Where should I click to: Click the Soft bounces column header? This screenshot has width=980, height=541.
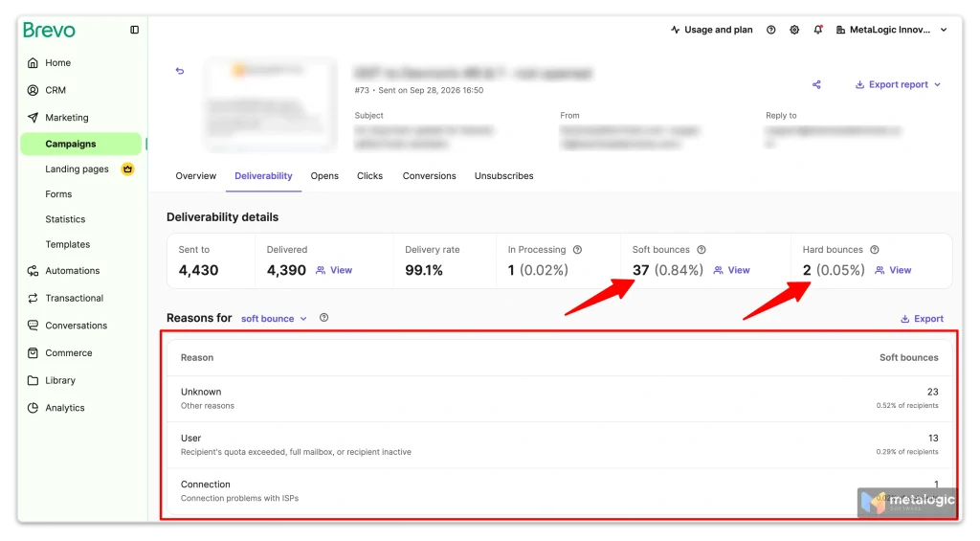point(909,358)
